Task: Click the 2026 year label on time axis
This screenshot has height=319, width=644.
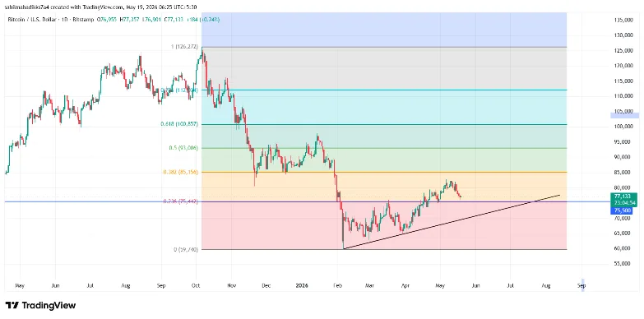Action: tap(302, 285)
